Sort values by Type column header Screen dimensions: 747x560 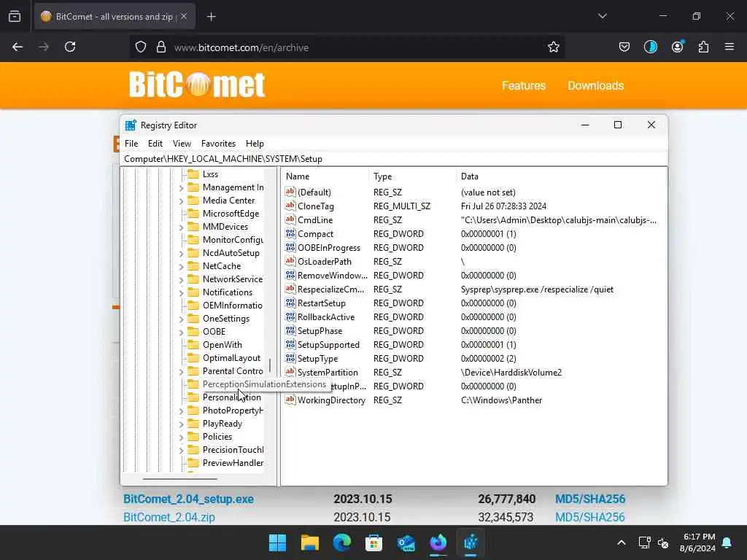point(413,176)
